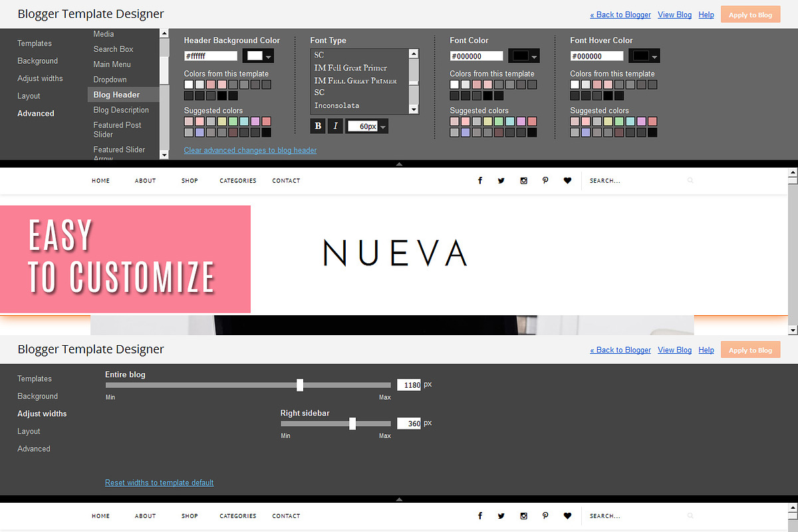The height and width of the screenshot is (532, 798).
Task: Pick cyan suggested color for Header Background
Action: [244, 122]
